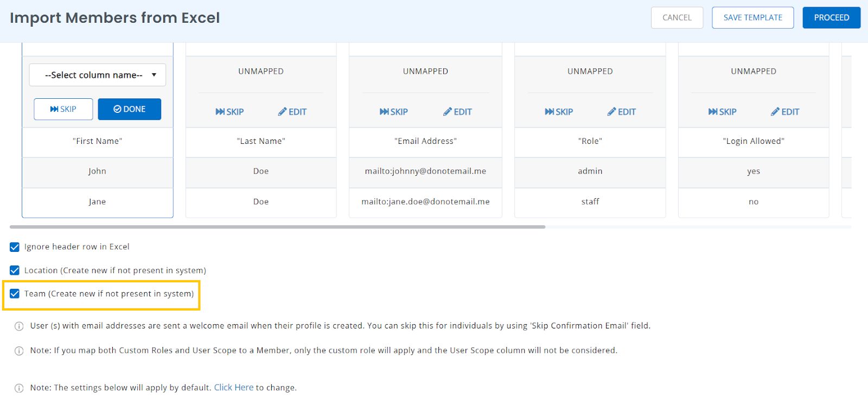Click Skip icon in Last Name column
Viewport: 868px width, 405px height.
coord(220,112)
